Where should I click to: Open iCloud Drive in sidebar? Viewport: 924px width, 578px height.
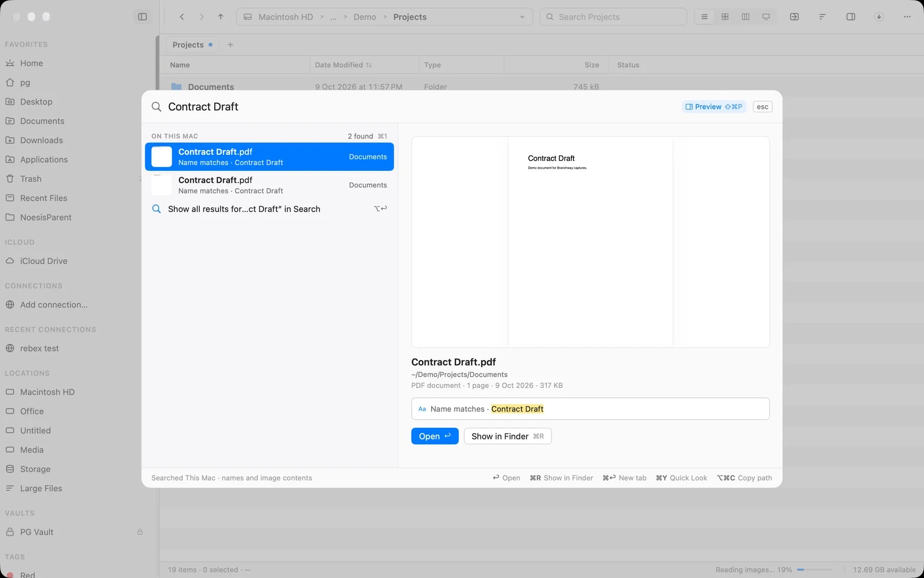pyautogui.click(x=44, y=261)
